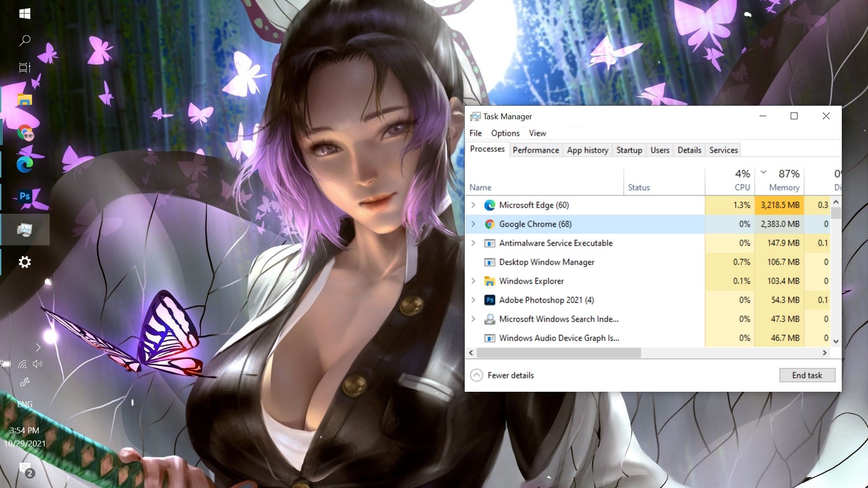Click the Task Manager taskbar icon
The image size is (868, 488).
point(25,230)
